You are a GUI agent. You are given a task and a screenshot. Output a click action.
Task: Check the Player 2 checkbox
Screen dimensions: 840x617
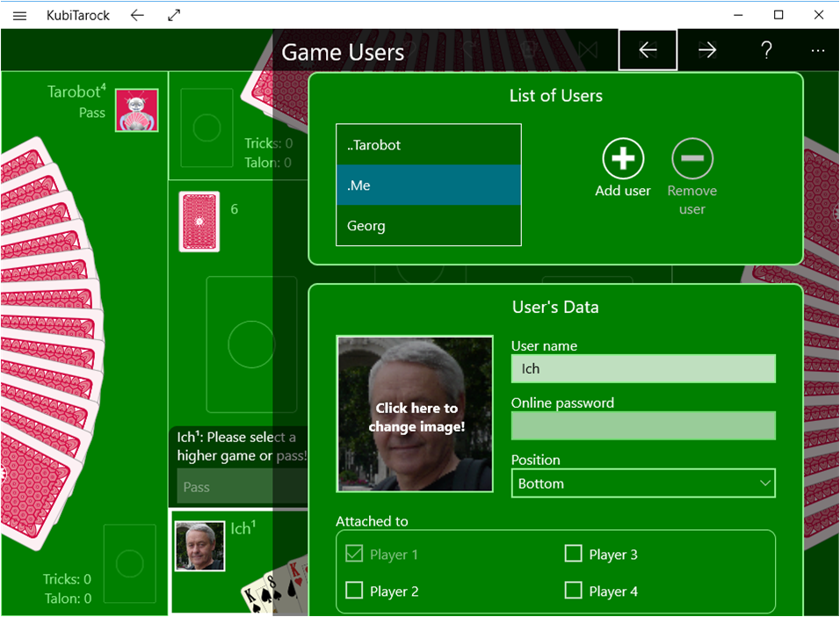coord(355,591)
